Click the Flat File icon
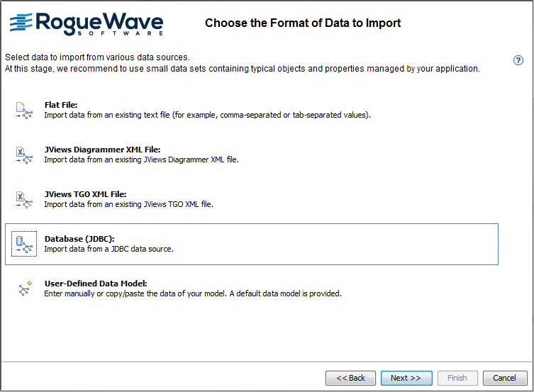This screenshot has height=392, width=534. tap(24, 111)
